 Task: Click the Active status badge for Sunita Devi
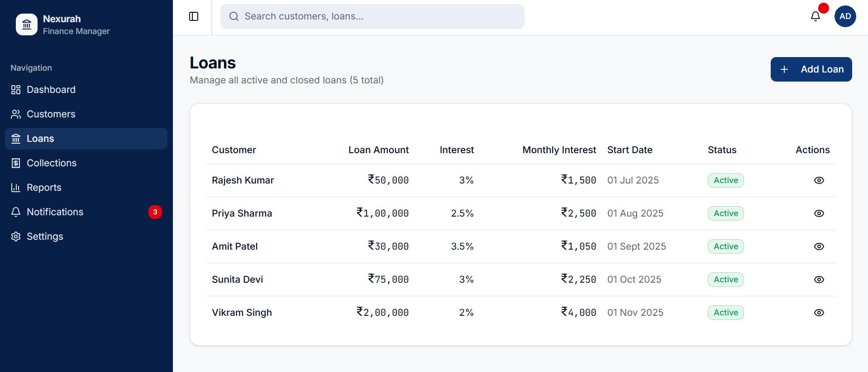pyautogui.click(x=725, y=280)
